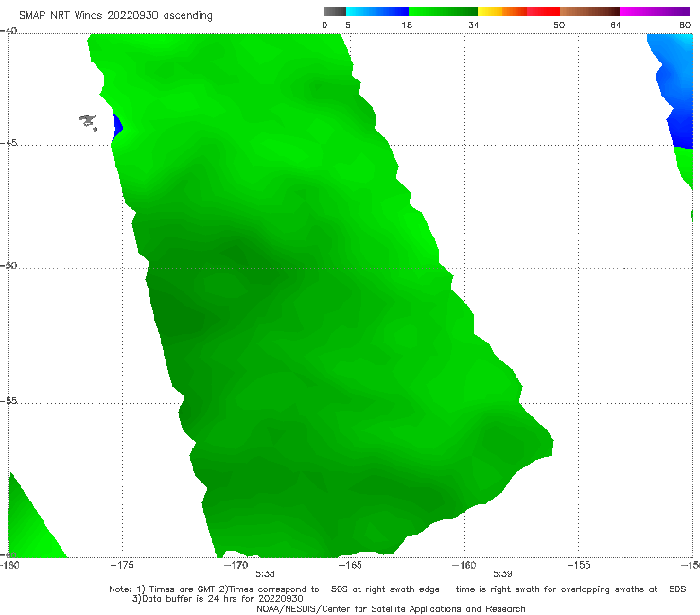Click the color scale label '18'
Viewport: 700px width, 615px height.
[407, 26]
